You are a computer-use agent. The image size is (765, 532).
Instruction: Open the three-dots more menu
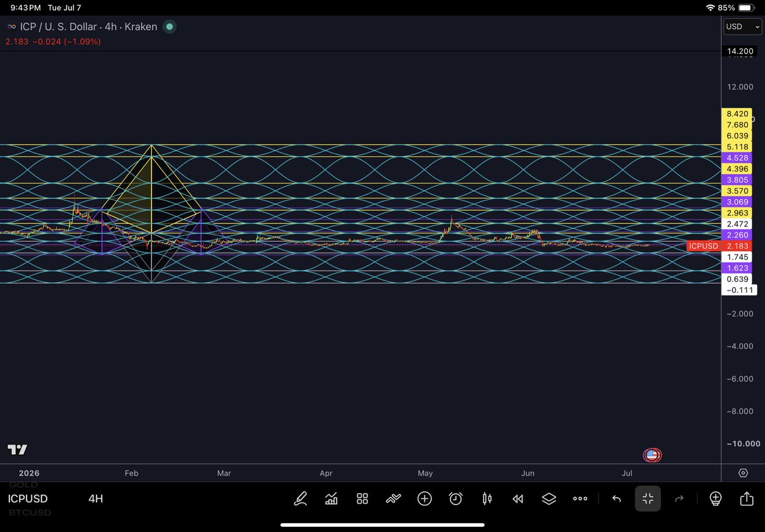tap(580, 498)
